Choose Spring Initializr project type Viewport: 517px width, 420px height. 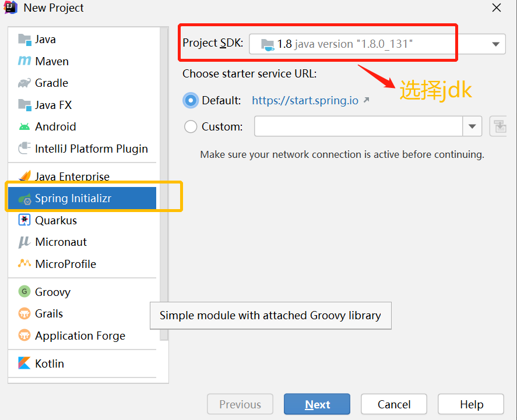pos(82,198)
